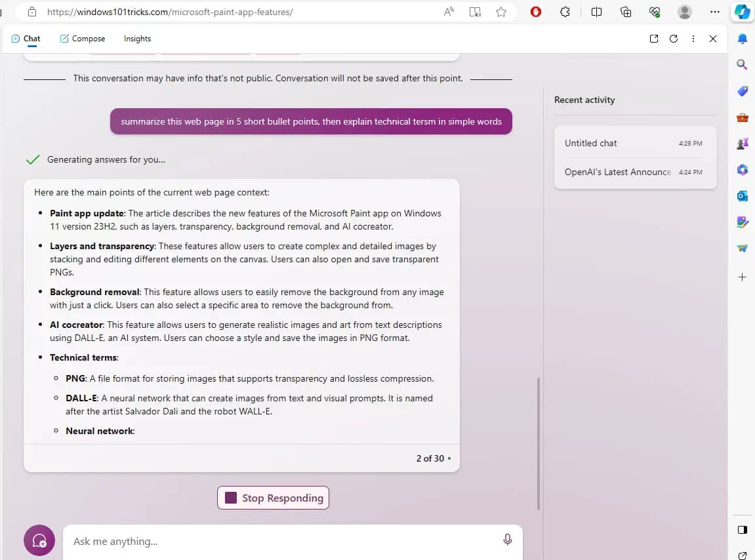
Task: Close the Copilot sidebar pane
Action: click(712, 39)
